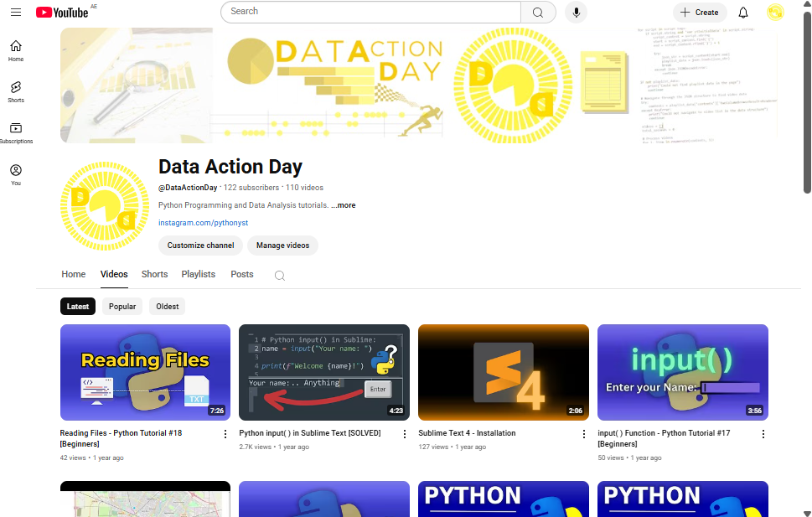Click the @DataActionDay handle text

click(188, 188)
